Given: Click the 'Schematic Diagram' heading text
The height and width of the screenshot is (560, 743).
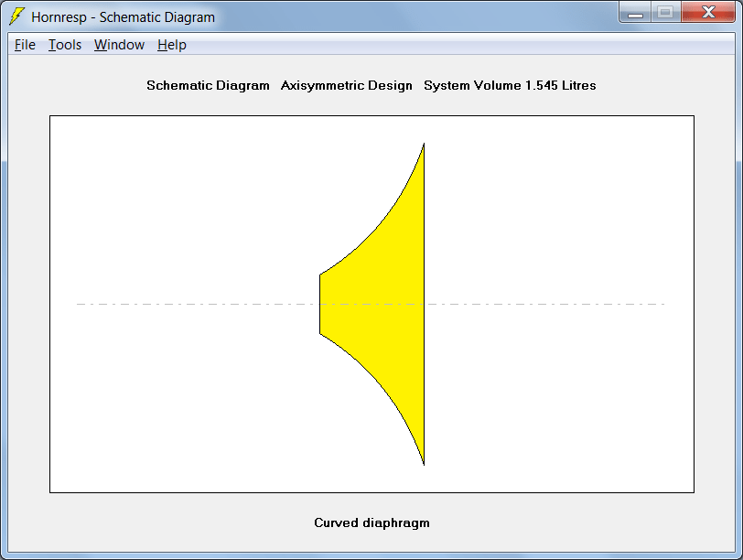Looking at the screenshot, I should click(208, 85).
